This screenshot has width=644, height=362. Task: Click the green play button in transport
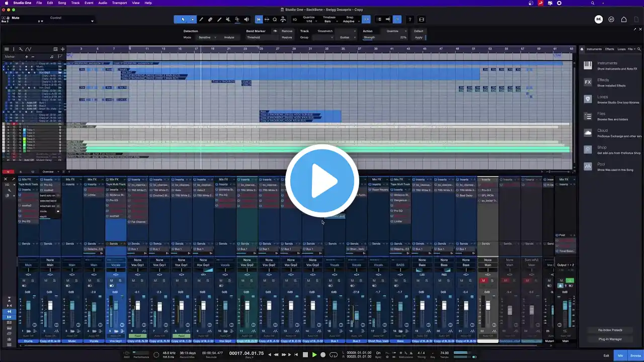(x=314, y=354)
